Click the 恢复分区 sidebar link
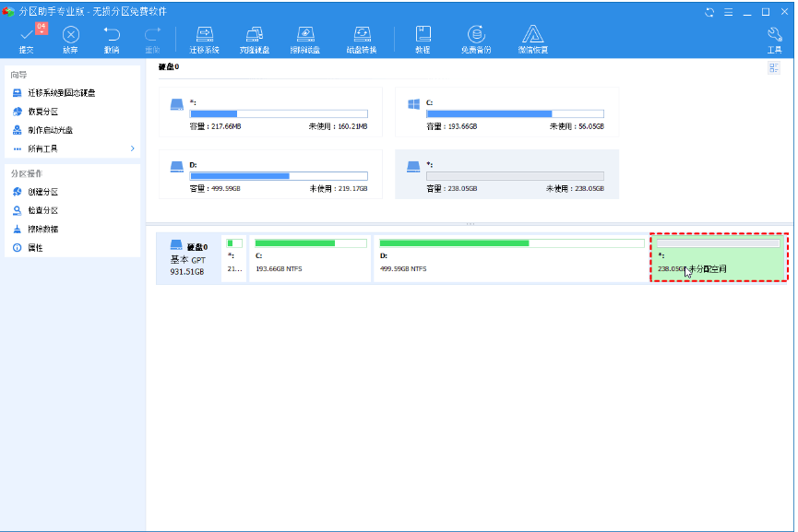The width and height of the screenshot is (798, 532). click(x=42, y=112)
